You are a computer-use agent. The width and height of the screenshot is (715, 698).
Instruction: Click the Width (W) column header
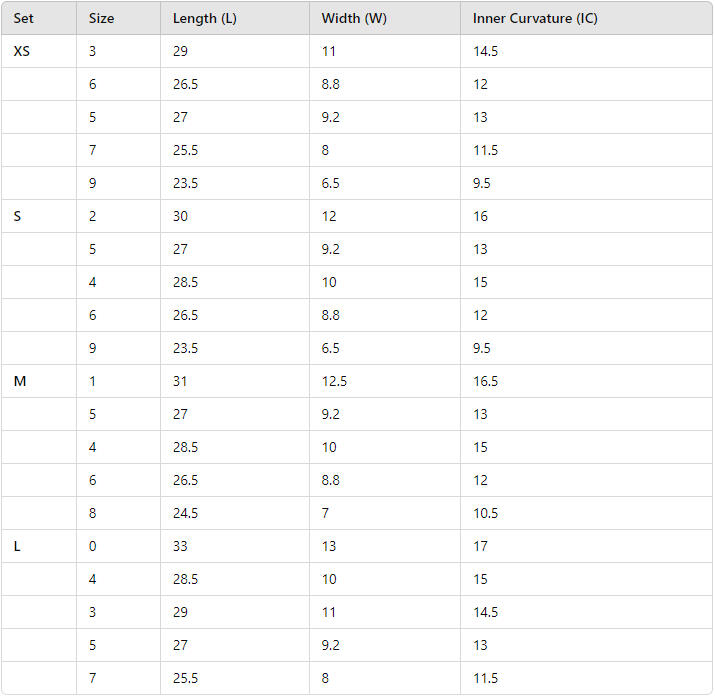(x=354, y=18)
